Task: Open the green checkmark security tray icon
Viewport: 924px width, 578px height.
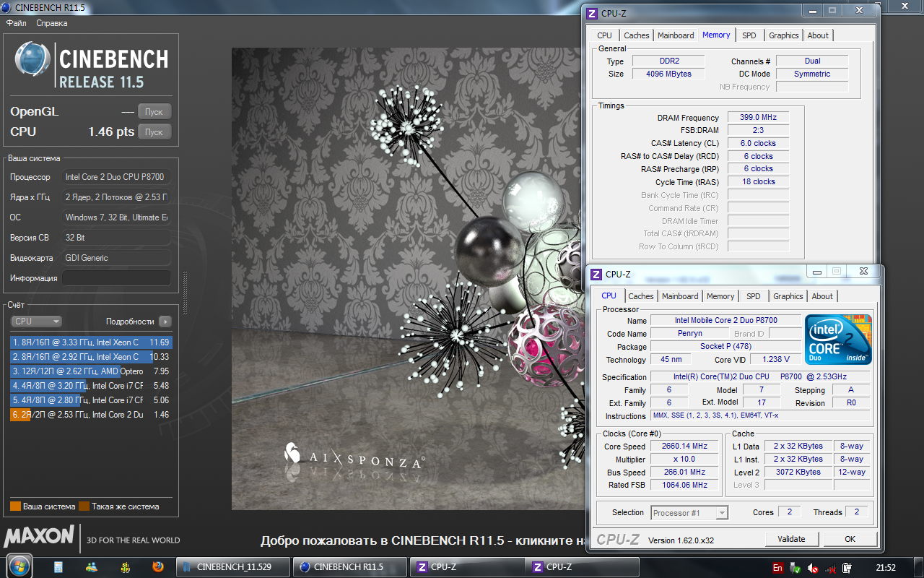Action: click(795, 568)
